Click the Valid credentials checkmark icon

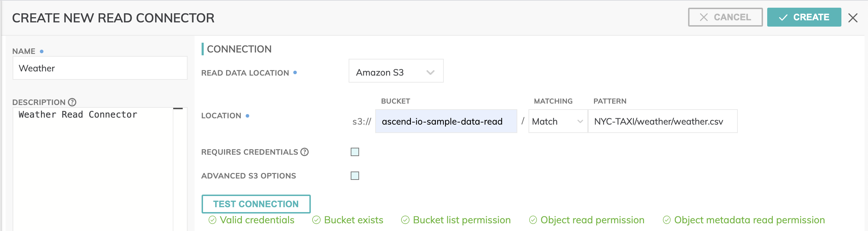[212, 220]
